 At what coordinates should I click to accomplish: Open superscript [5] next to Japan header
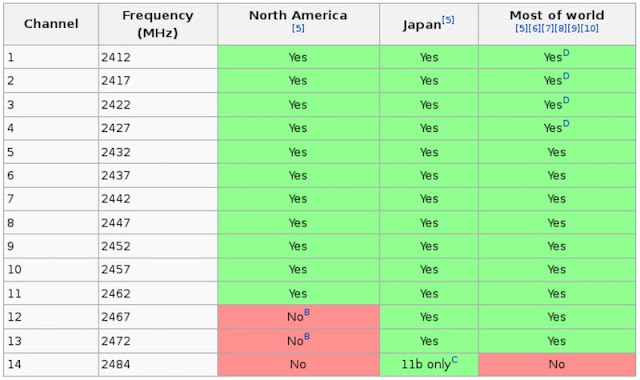[x=448, y=20]
